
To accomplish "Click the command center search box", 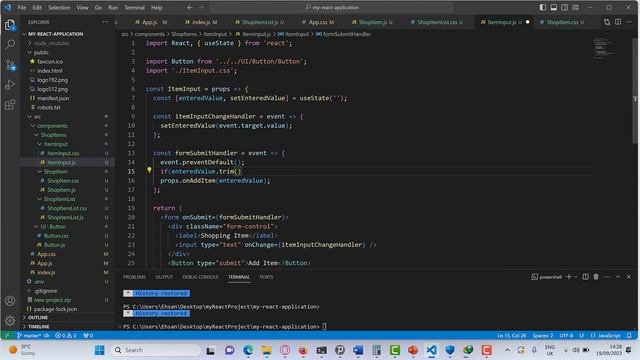I will coord(331,7).
